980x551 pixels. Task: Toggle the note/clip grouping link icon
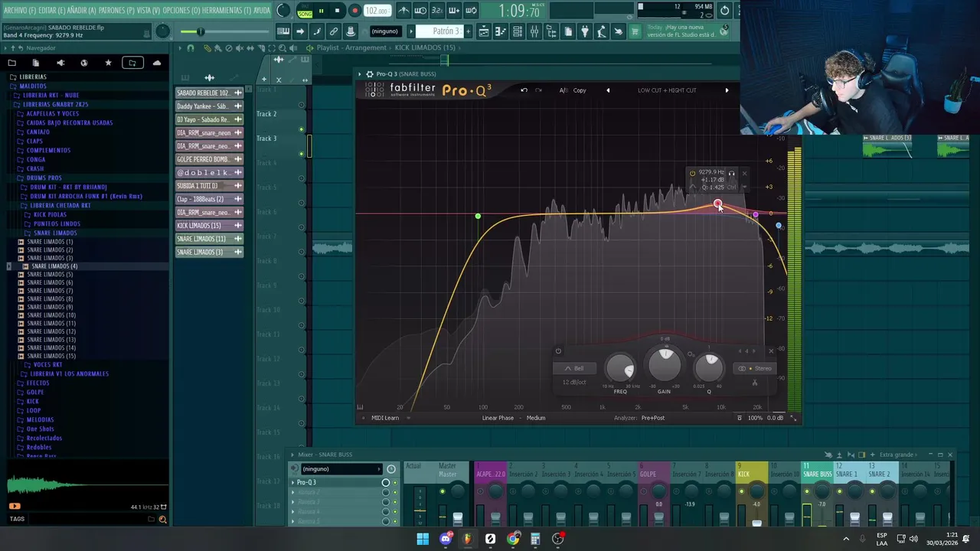(x=334, y=31)
